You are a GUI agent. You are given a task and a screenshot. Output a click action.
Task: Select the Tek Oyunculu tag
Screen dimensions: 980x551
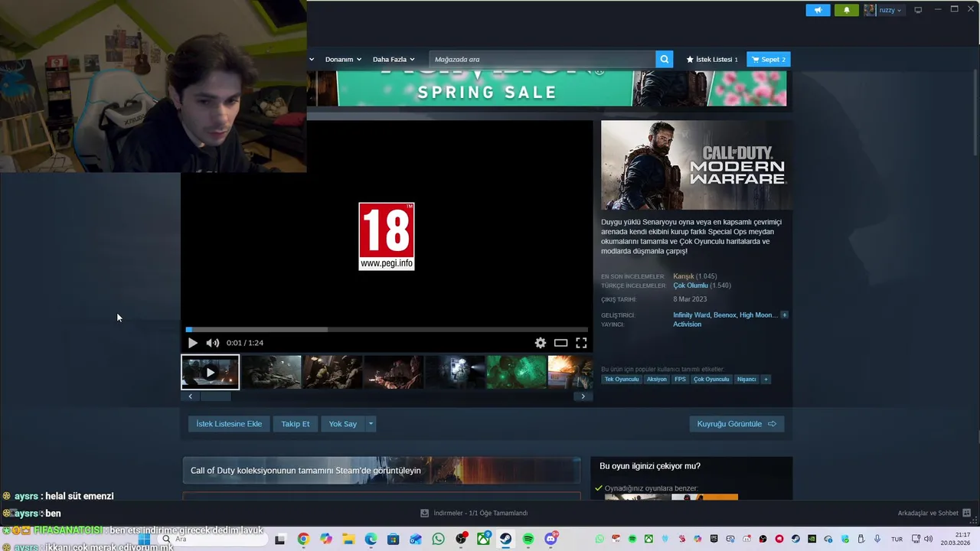coord(621,379)
